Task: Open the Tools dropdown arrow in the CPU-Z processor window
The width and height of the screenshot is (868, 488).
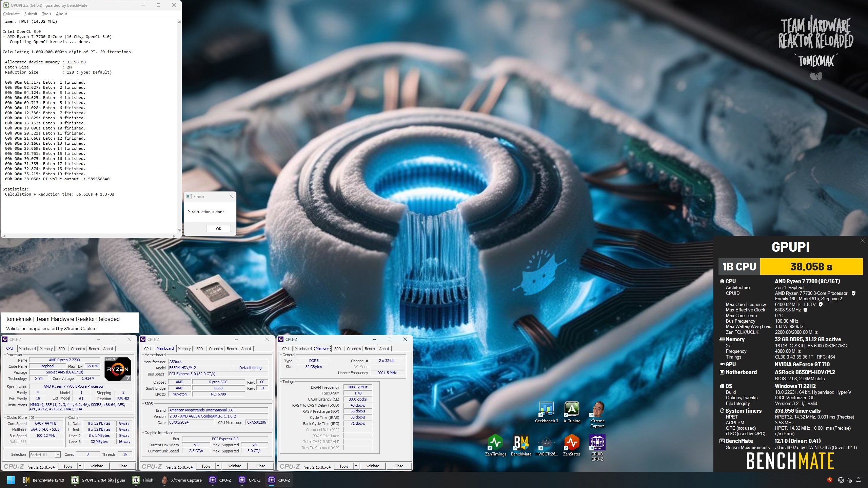Action: [80, 466]
